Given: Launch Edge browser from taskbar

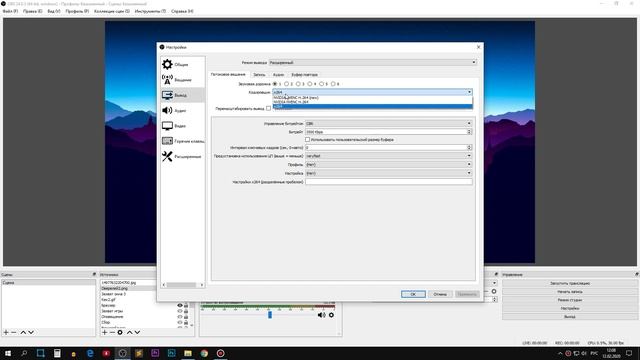Looking at the screenshot, I should pyautogui.click(x=90, y=353).
